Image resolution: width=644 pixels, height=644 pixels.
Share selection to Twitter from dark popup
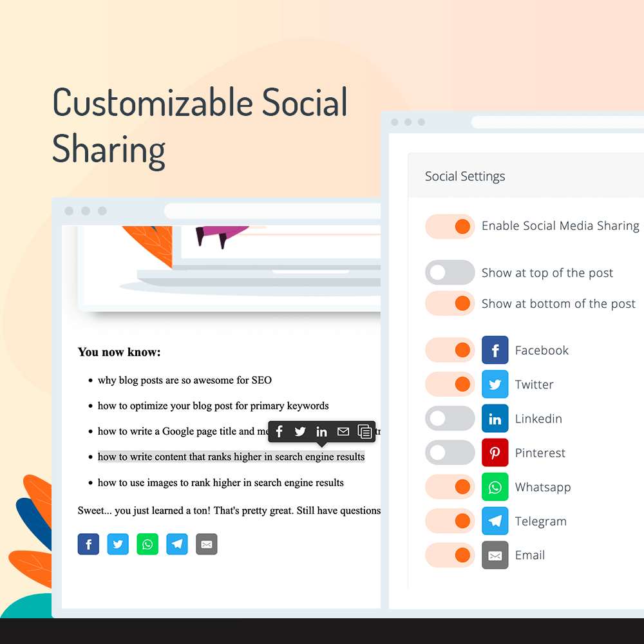300,431
